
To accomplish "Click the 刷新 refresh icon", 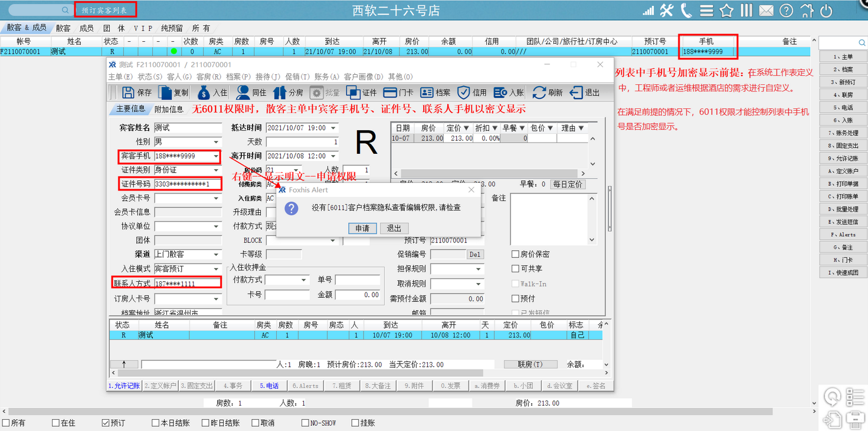I will pyautogui.click(x=539, y=93).
